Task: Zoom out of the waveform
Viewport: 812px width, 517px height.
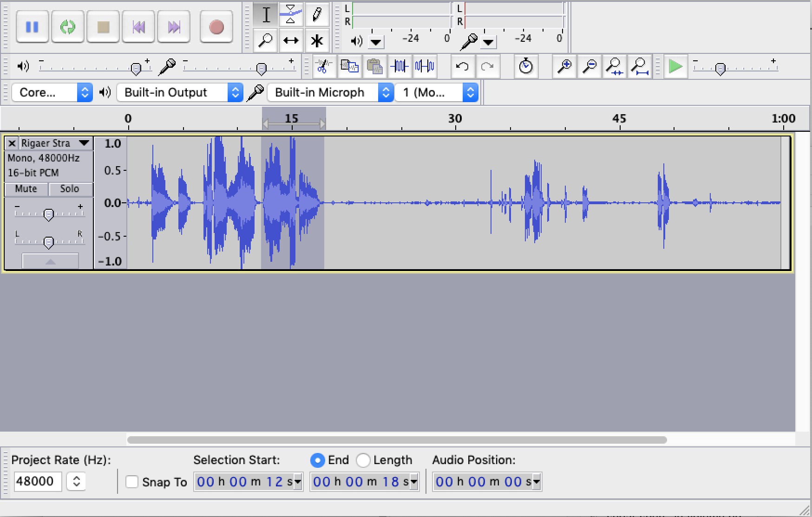Action: click(589, 66)
